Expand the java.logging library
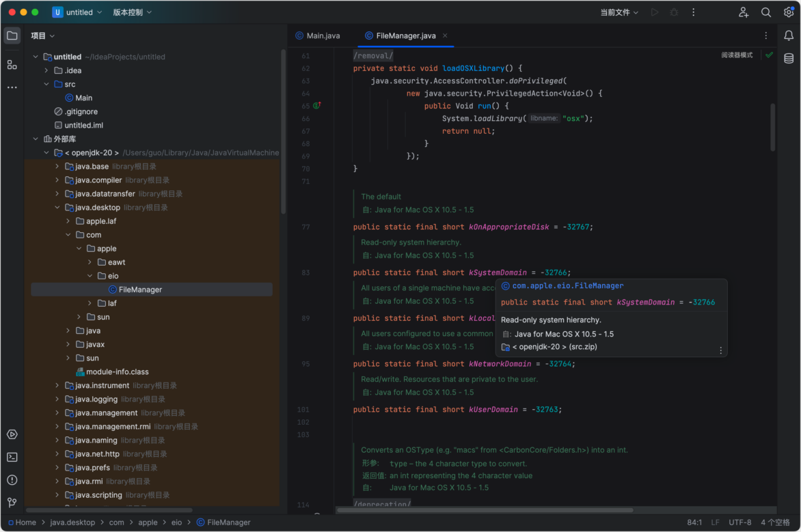801x532 pixels. 57,400
